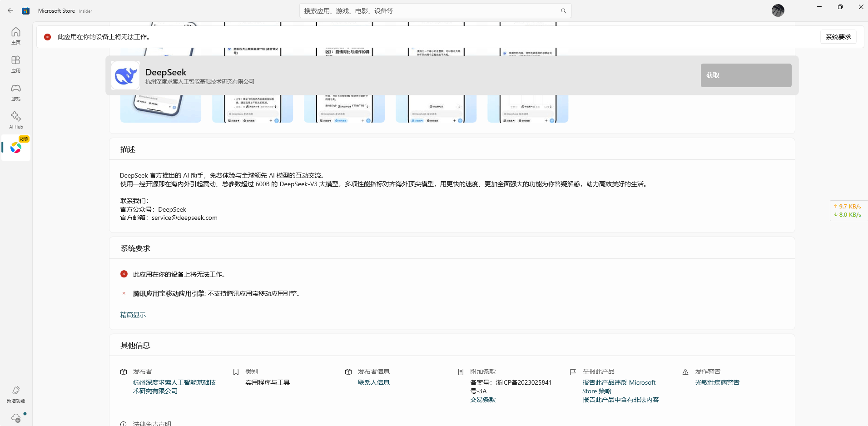The height and width of the screenshot is (426, 868).
Task: Click the publisher name under the DeepSeek title
Action: tap(200, 82)
